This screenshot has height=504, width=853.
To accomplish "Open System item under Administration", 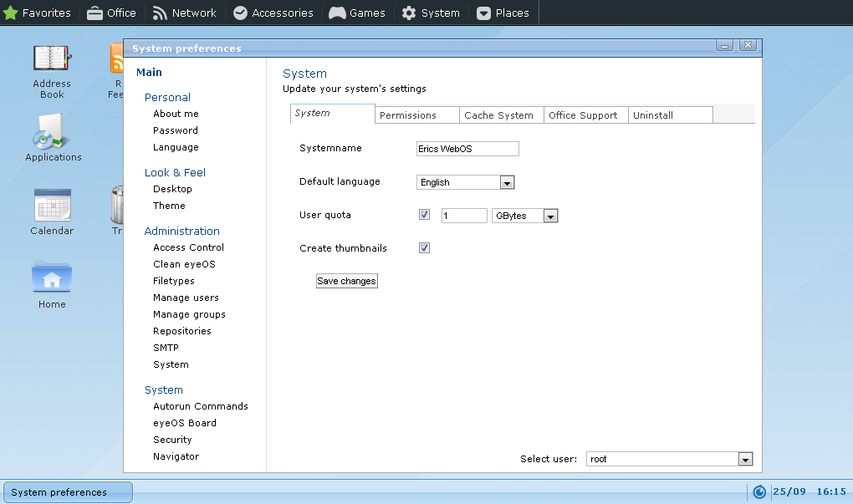I will click(171, 364).
